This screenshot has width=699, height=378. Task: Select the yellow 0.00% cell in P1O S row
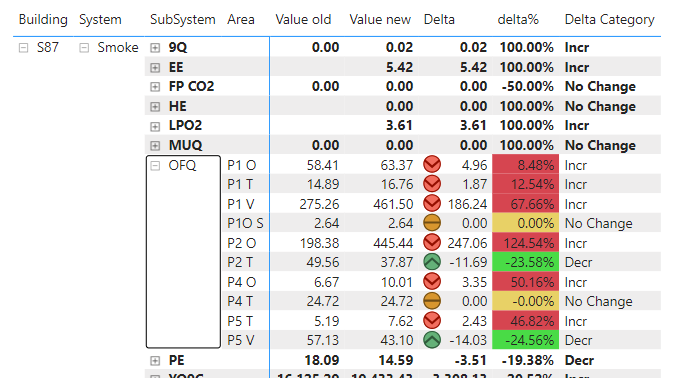point(526,223)
